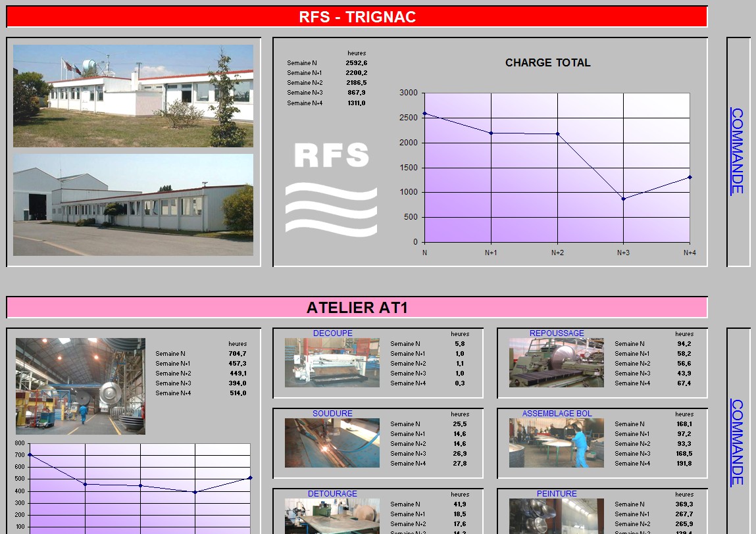This screenshot has height=534, width=756.
Task: Select the warehouse side building photo
Action: click(x=133, y=205)
